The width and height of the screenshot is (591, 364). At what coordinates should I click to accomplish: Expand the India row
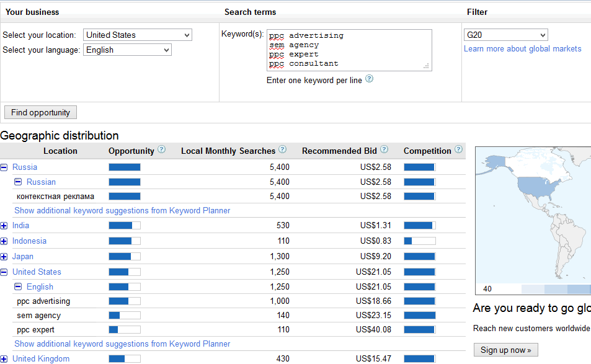point(4,226)
